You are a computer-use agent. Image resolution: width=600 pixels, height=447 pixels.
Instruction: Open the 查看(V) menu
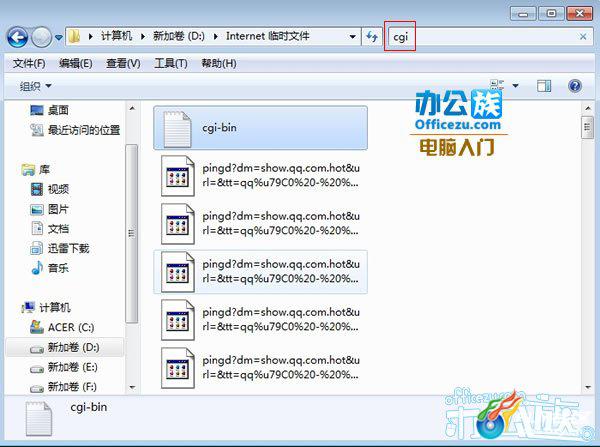tap(123, 63)
